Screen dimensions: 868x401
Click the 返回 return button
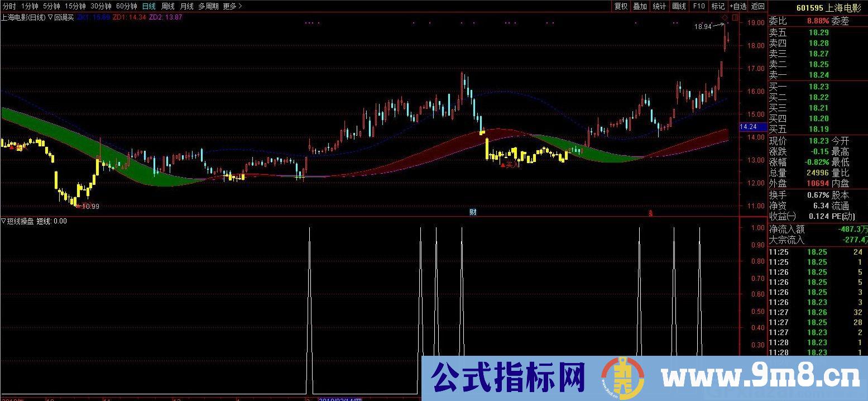tap(758, 6)
